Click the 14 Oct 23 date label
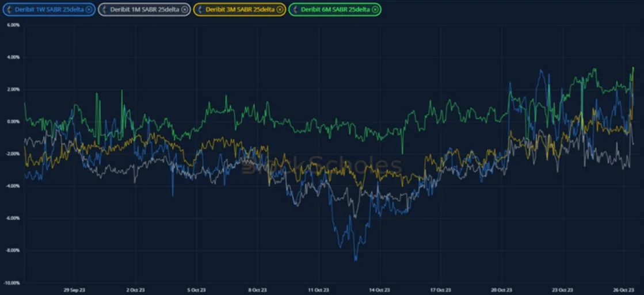This screenshot has width=644, height=295. [379, 290]
